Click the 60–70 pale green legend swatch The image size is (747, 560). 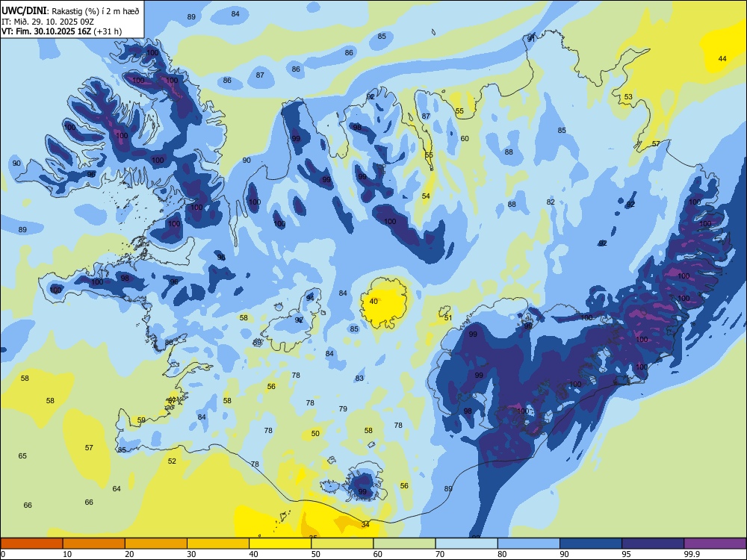404,544
